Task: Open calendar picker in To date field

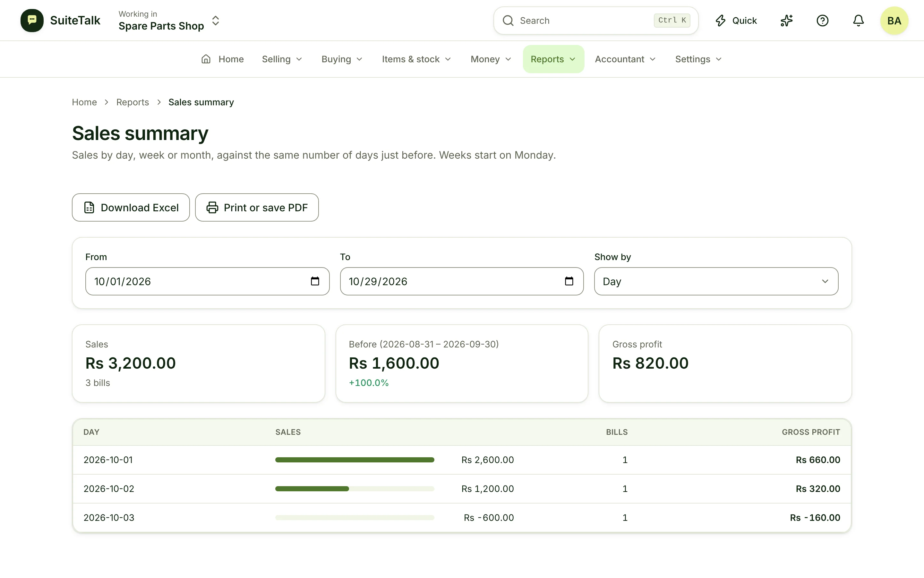Action: click(569, 281)
